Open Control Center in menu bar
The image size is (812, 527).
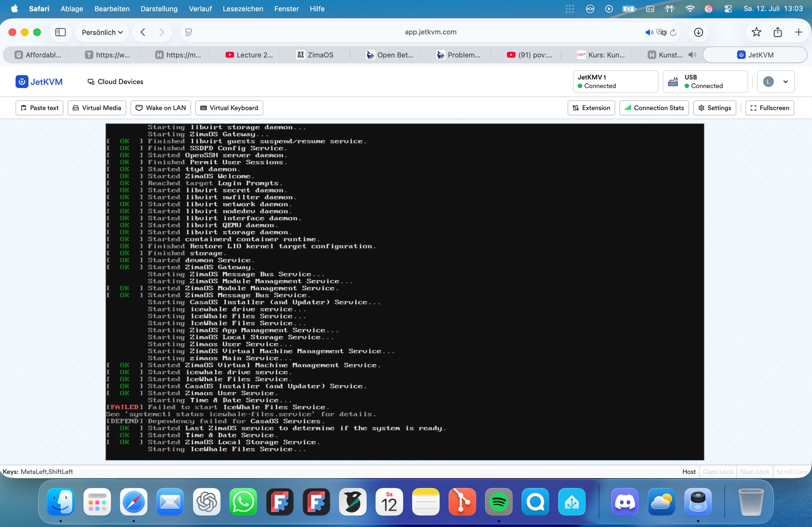728,8
